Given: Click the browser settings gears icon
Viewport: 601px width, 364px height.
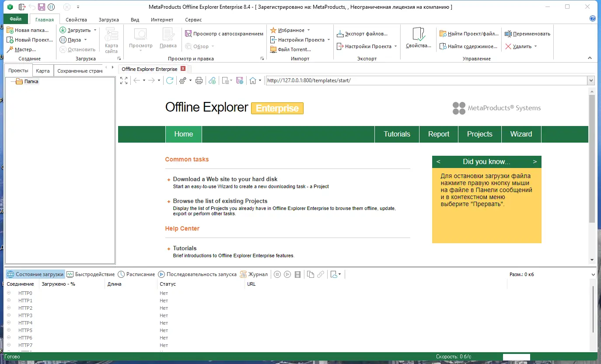Looking at the screenshot, I should [182, 80].
